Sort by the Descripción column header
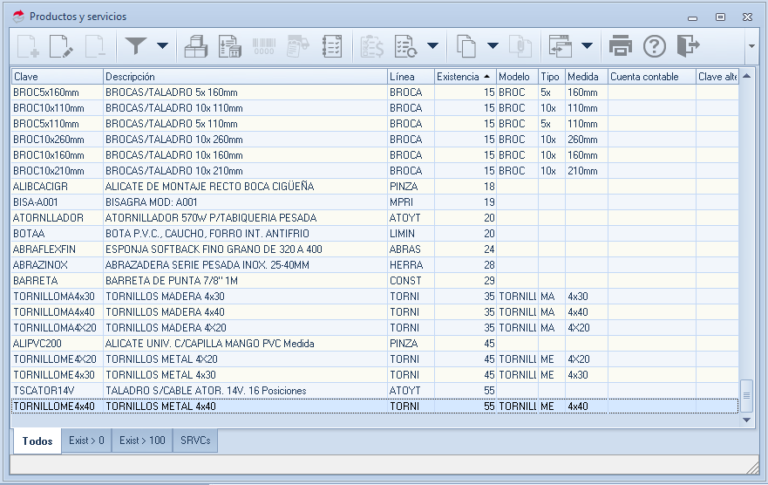768x485 pixels. tap(245, 77)
